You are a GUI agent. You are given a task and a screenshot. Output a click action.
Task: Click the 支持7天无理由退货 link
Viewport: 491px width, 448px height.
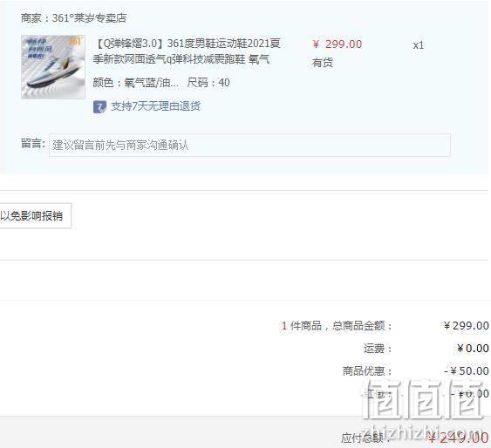(x=155, y=106)
